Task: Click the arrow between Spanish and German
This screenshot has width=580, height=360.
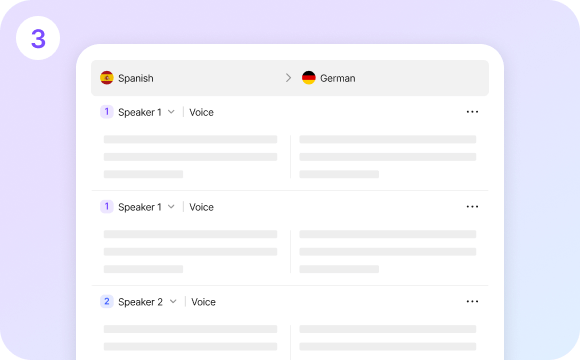Action: (288, 78)
